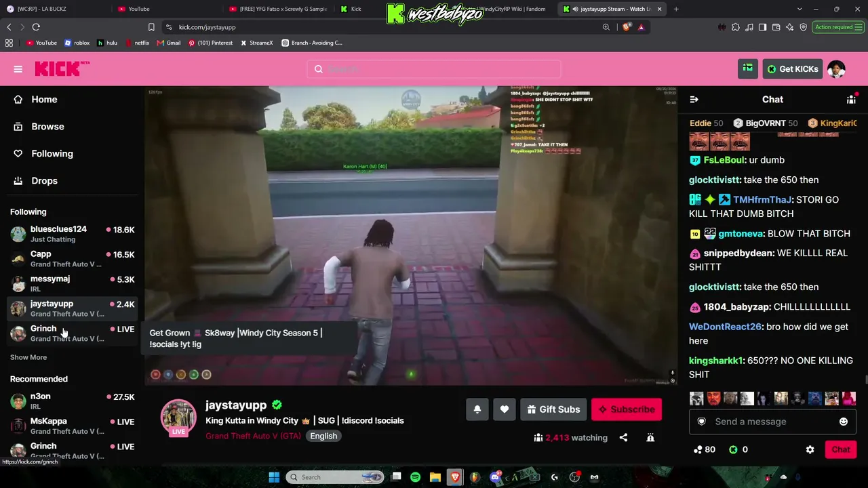Collapse the chat panel

(x=694, y=100)
